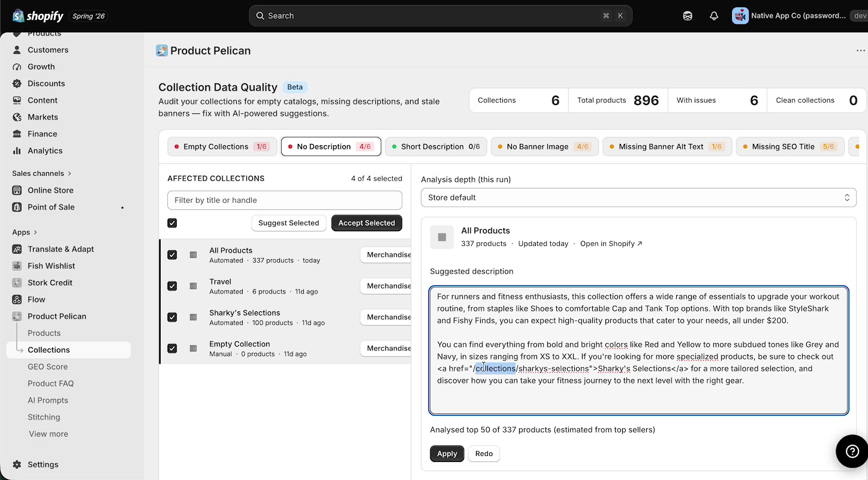Click the Content icon in sidebar
The image size is (868, 480).
click(17, 100)
